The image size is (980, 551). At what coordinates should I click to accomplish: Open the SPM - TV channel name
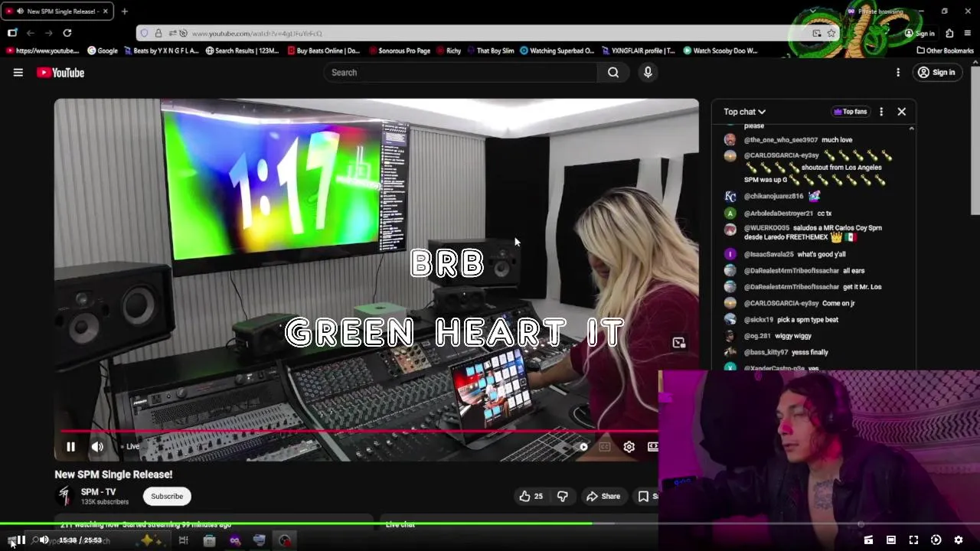(98, 492)
